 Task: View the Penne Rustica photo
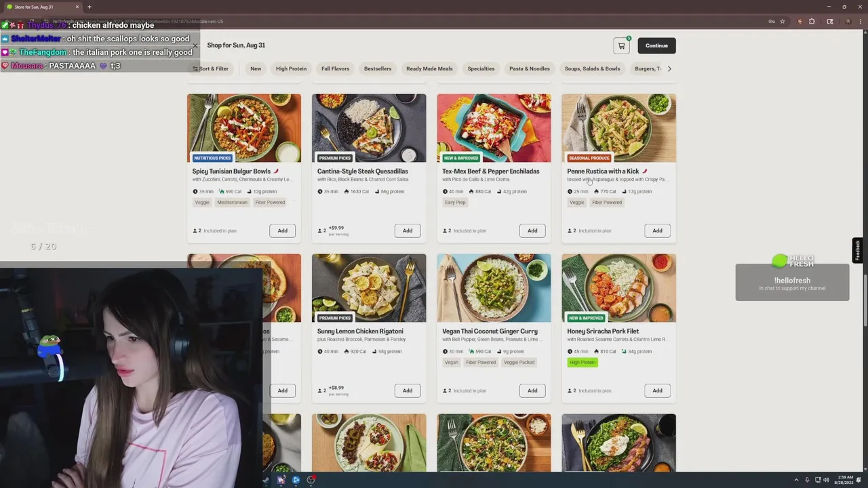point(618,128)
